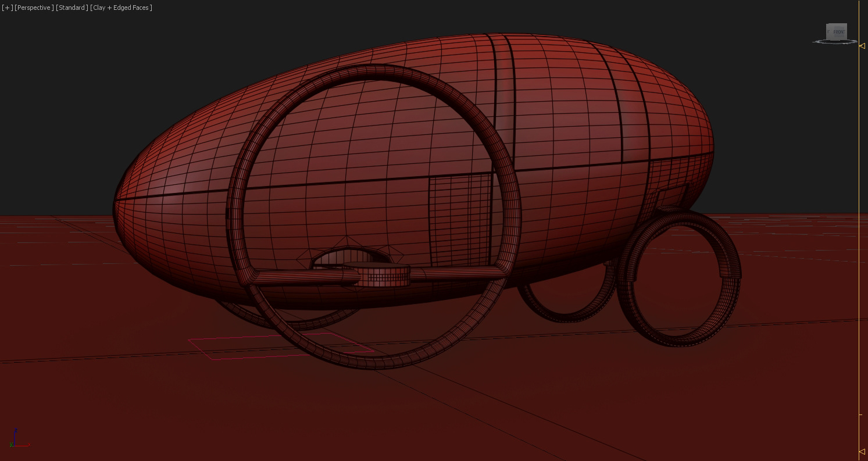The height and width of the screenshot is (461, 868).
Task: Open the Standard visual style menu
Action: (72, 8)
